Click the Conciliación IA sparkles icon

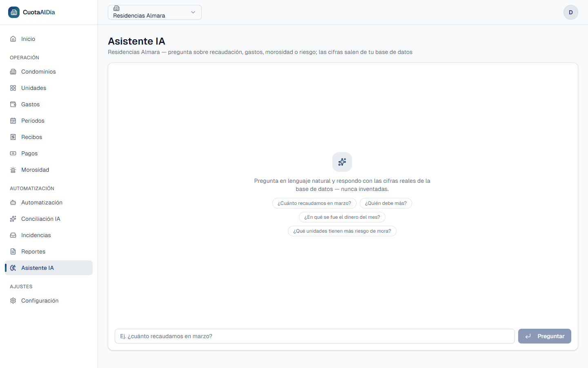point(13,219)
